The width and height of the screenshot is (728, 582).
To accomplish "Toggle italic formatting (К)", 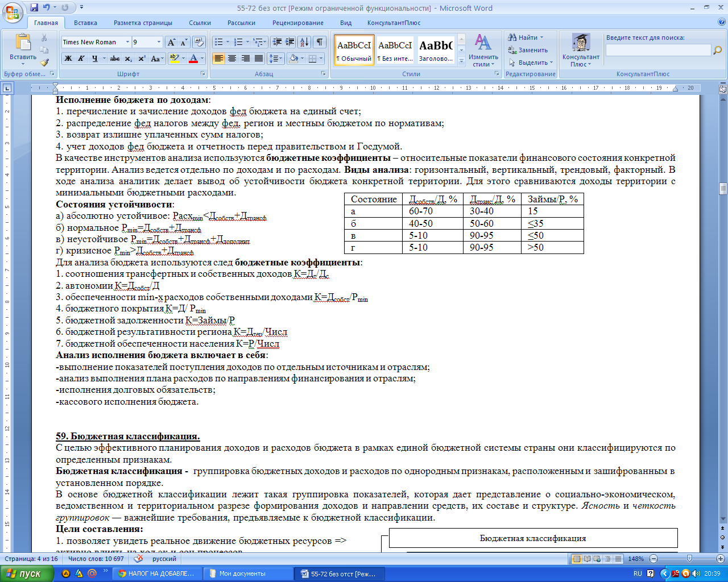I will [81, 59].
